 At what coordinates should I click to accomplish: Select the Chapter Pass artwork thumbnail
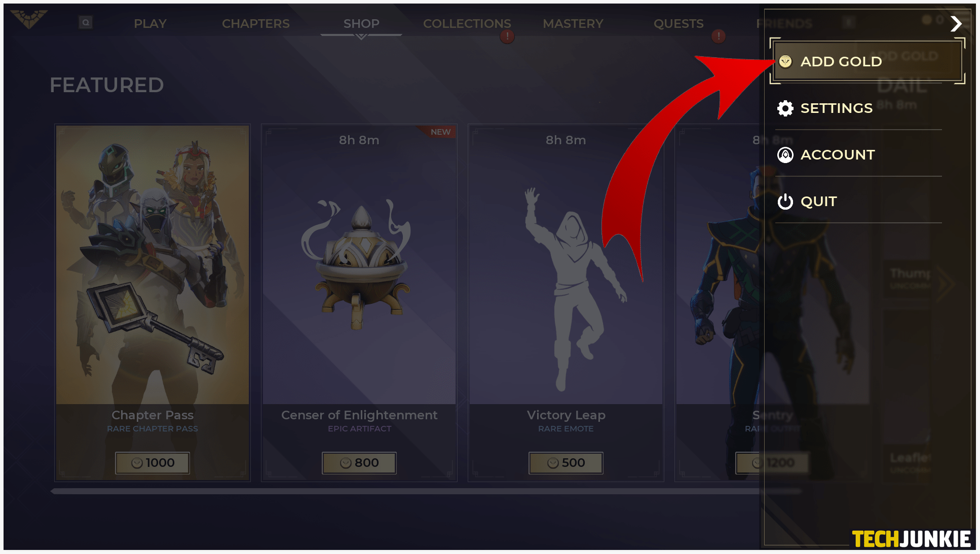[x=153, y=265]
